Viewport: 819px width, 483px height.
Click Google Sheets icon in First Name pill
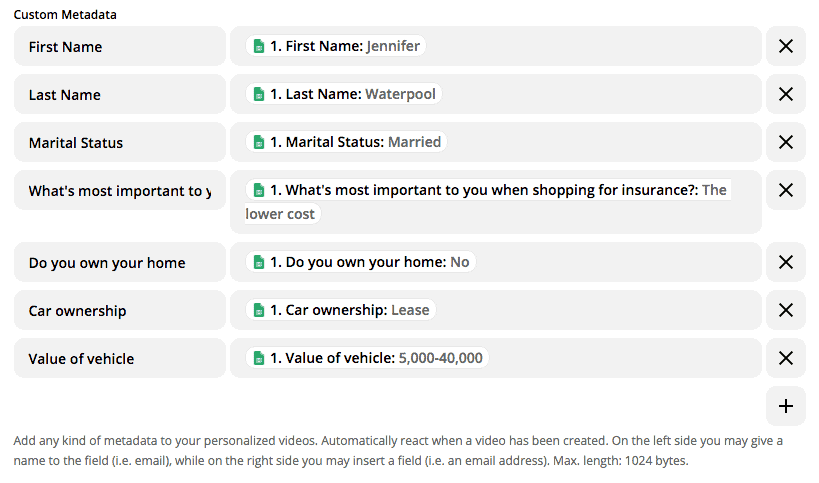pos(259,46)
